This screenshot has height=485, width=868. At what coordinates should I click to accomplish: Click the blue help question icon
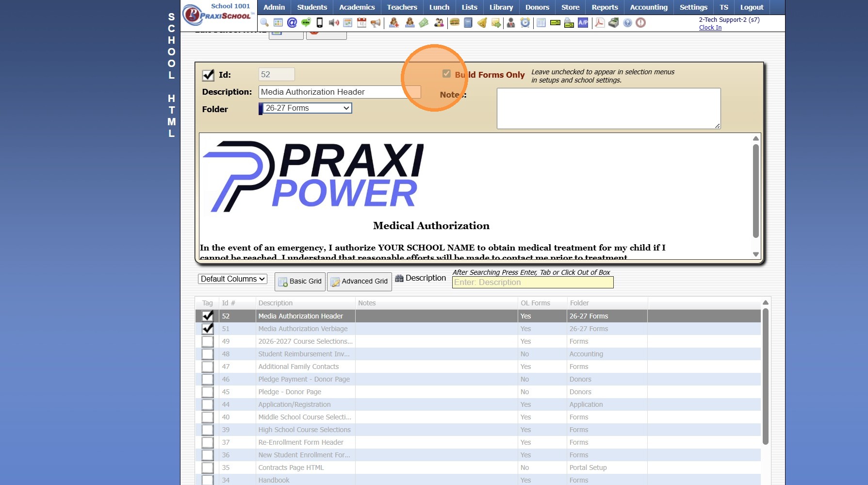[x=628, y=23]
